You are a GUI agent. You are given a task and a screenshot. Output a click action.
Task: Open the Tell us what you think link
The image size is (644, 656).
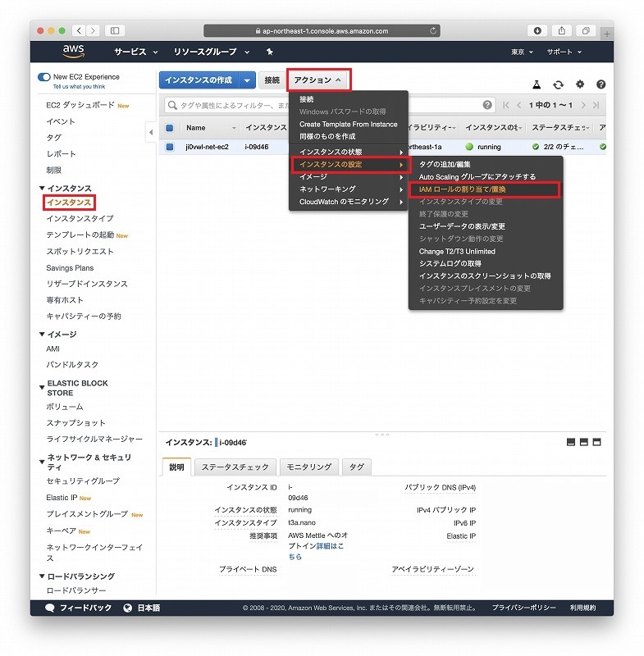(x=79, y=87)
